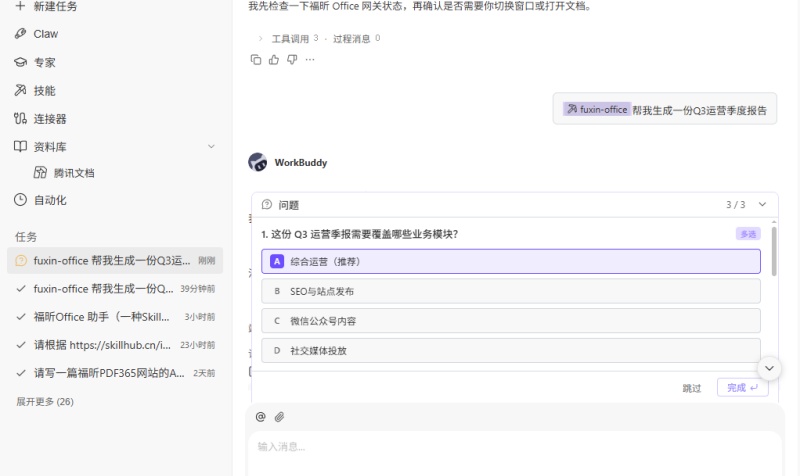Click the 跳过 link
The image size is (800, 476).
pos(692,388)
